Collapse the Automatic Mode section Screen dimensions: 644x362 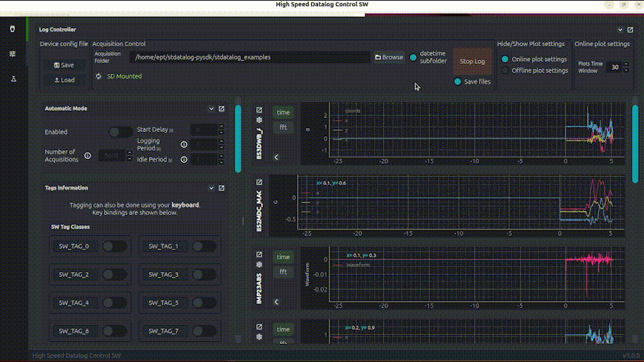coord(211,109)
